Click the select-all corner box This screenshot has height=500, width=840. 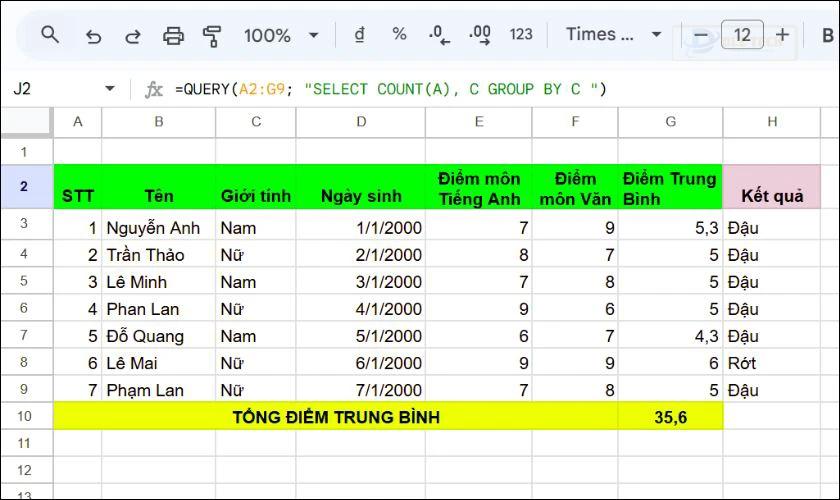[26, 122]
